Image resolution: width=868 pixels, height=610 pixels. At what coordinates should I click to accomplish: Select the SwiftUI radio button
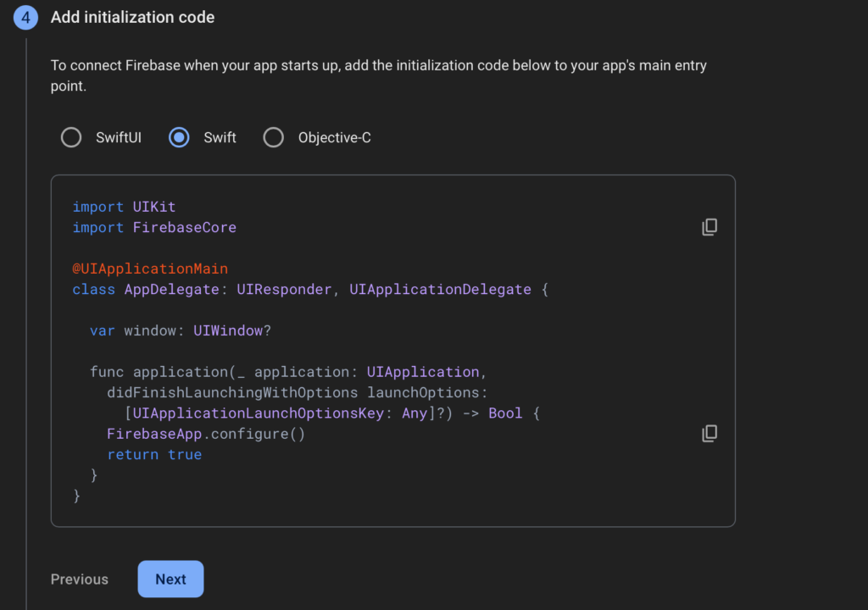(70, 136)
